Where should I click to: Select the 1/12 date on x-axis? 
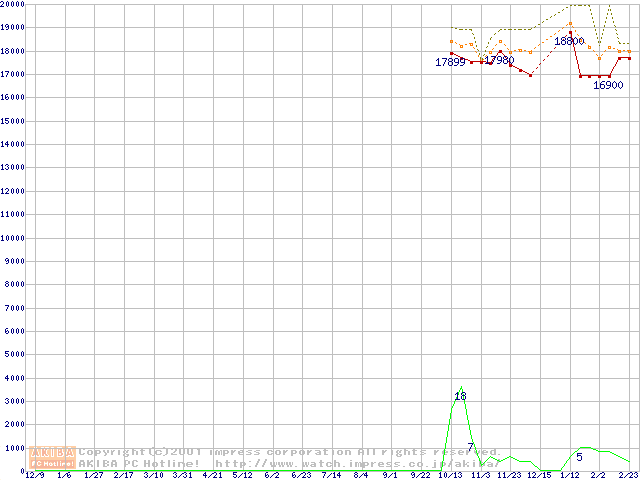569,475
